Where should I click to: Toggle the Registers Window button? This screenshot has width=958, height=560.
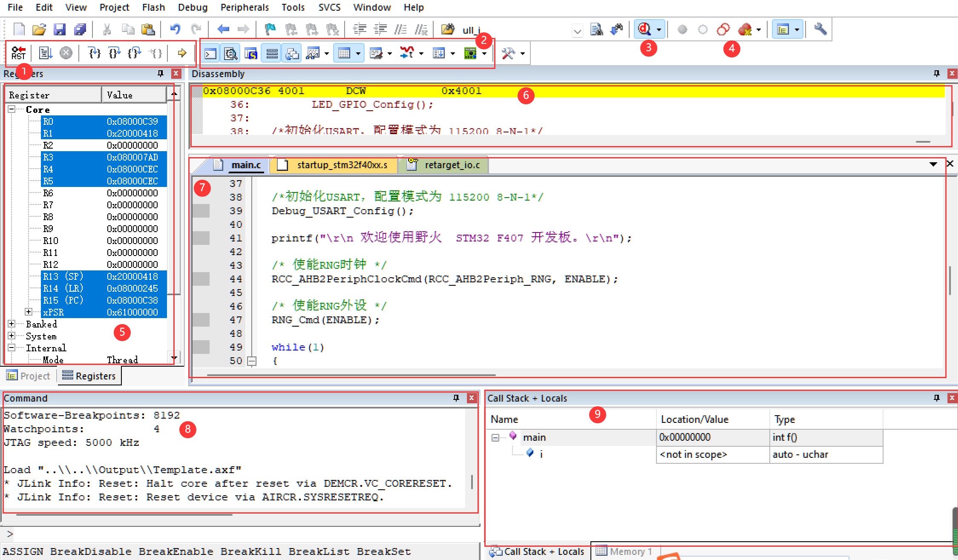(272, 54)
